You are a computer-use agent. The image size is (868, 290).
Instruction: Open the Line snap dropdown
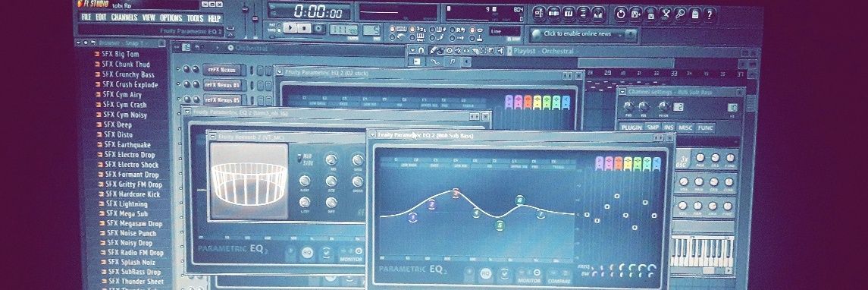click(504, 31)
